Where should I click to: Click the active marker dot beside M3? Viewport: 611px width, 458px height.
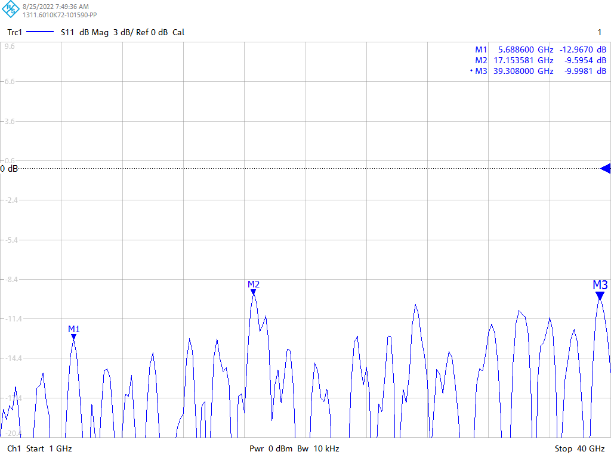[x=470, y=71]
